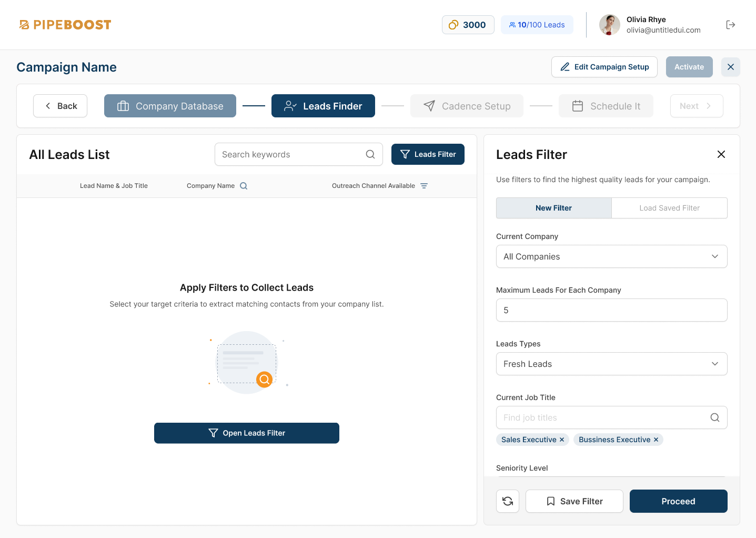Click the Proceed button
The width and height of the screenshot is (756, 538).
coord(679,501)
